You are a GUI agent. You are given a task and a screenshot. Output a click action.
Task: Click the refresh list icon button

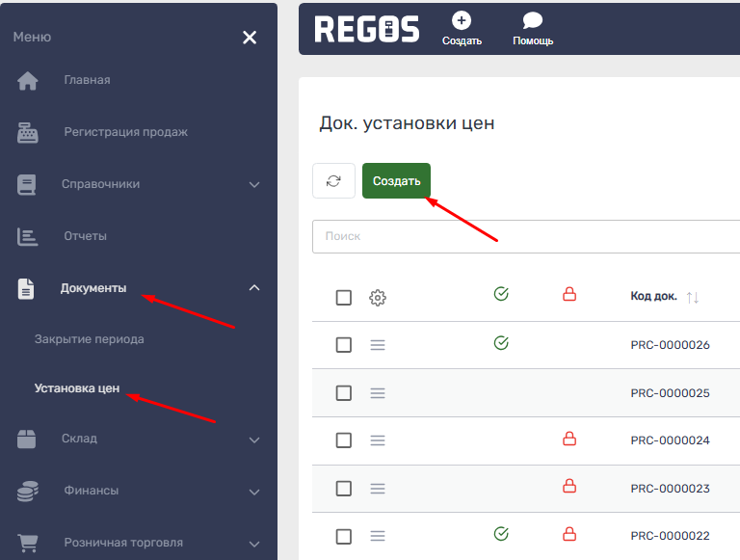click(333, 181)
